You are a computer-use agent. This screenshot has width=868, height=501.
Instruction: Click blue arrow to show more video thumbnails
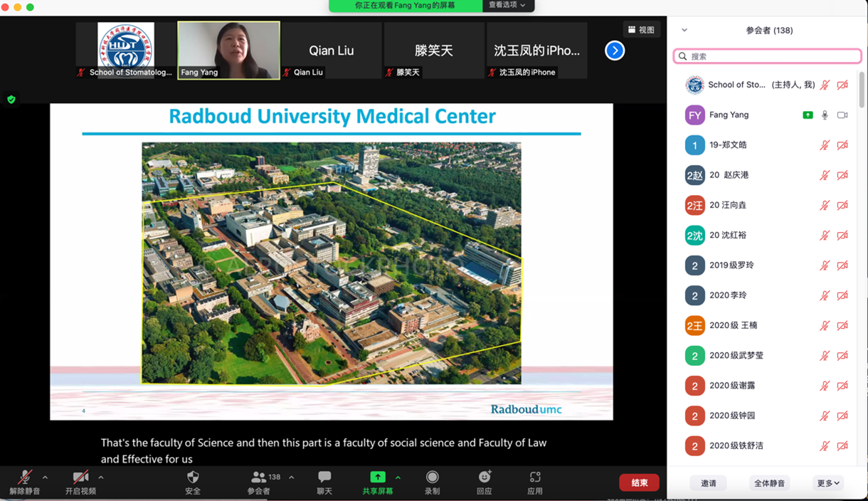coord(615,51)
